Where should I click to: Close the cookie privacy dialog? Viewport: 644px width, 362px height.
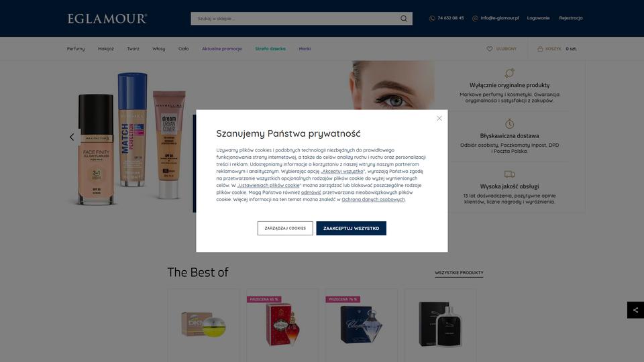439,118
